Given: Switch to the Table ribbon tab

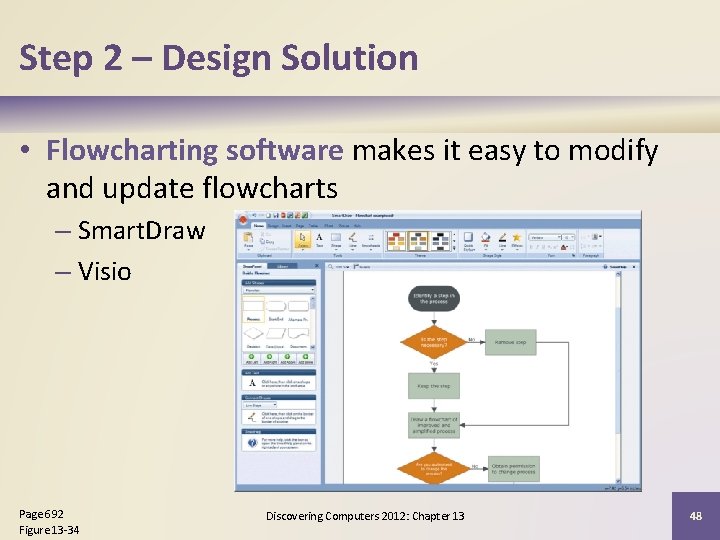Looking at the screenshot, I should [x=314, y=225].
